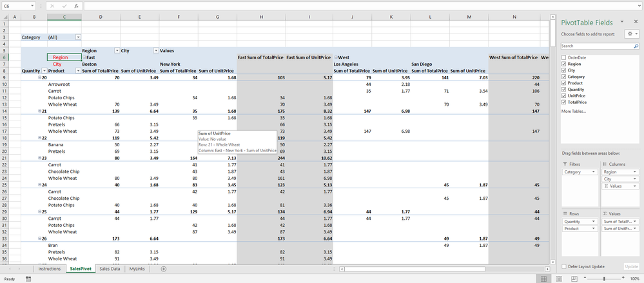This screenshot has width=644, height=283.
Task: Check the OrderDate field checkbox
Action: pyautogui.click(x=564, y=58)
